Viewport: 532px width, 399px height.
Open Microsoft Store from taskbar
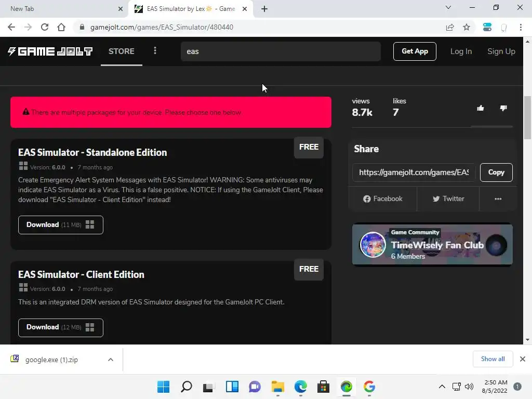pos(323,387)
